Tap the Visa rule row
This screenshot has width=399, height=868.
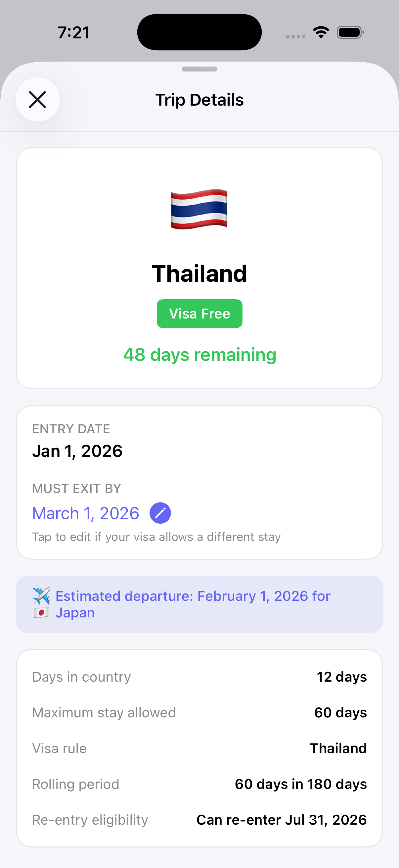click(199, 748)
